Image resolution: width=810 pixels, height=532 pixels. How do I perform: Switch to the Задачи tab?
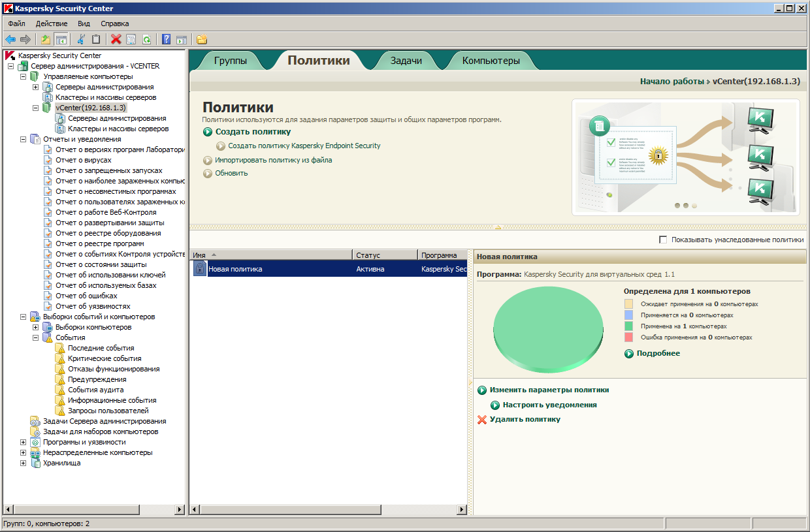[406, 61]
